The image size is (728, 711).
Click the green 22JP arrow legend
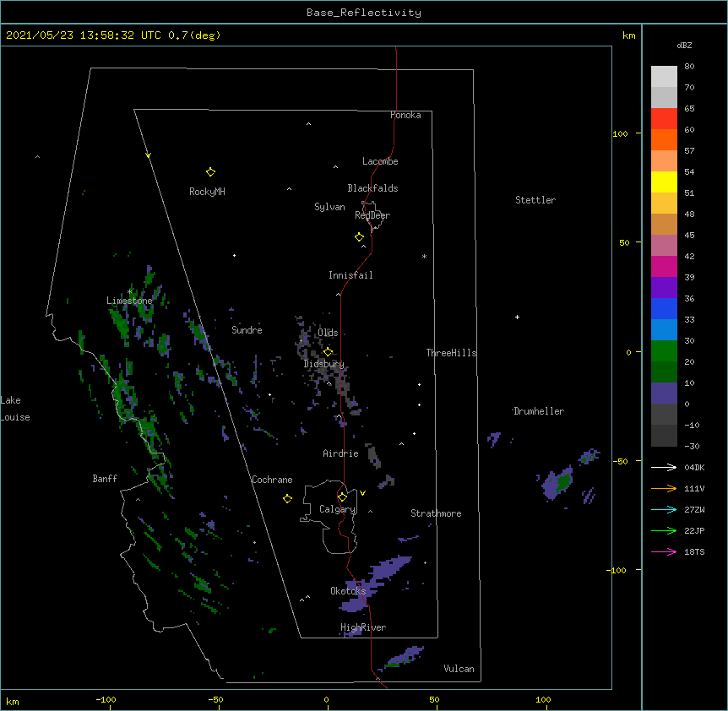pos(664,530)
